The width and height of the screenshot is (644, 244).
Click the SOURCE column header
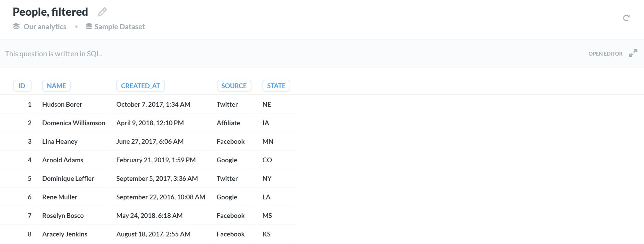[234, 86]
